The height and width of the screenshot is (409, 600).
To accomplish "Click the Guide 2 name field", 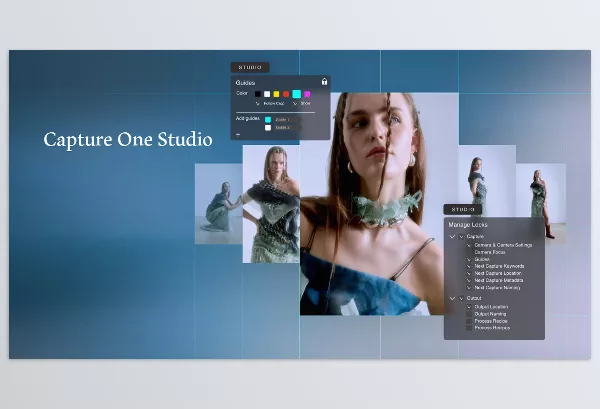I will (x=287, y=127).
